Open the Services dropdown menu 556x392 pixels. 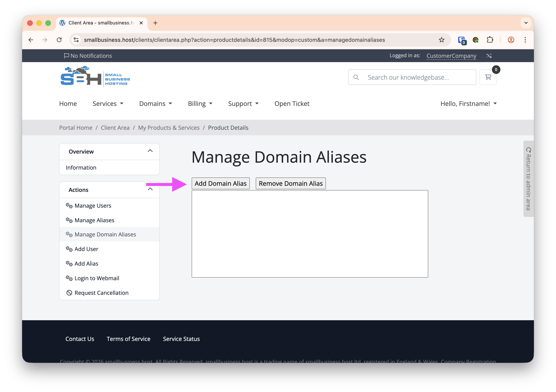[x=108, y=104]
